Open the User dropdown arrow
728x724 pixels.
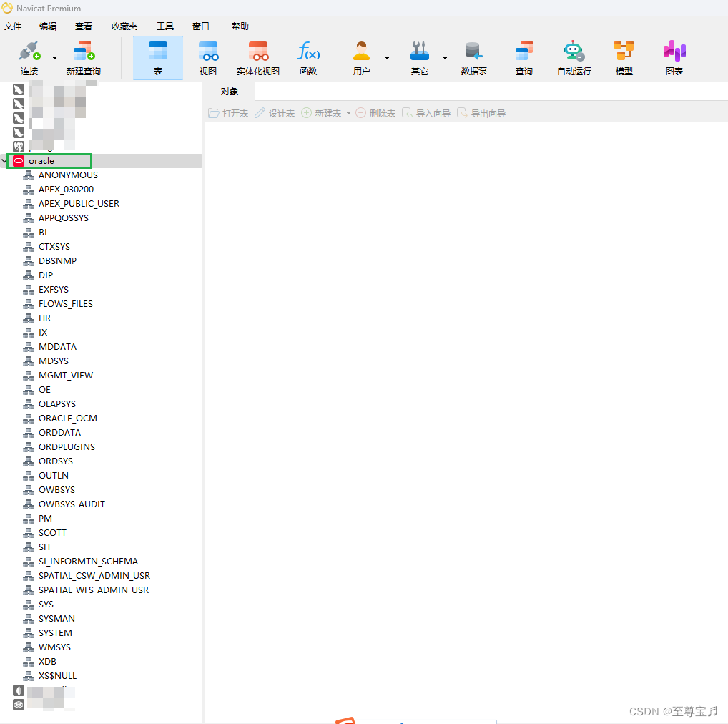387,58
